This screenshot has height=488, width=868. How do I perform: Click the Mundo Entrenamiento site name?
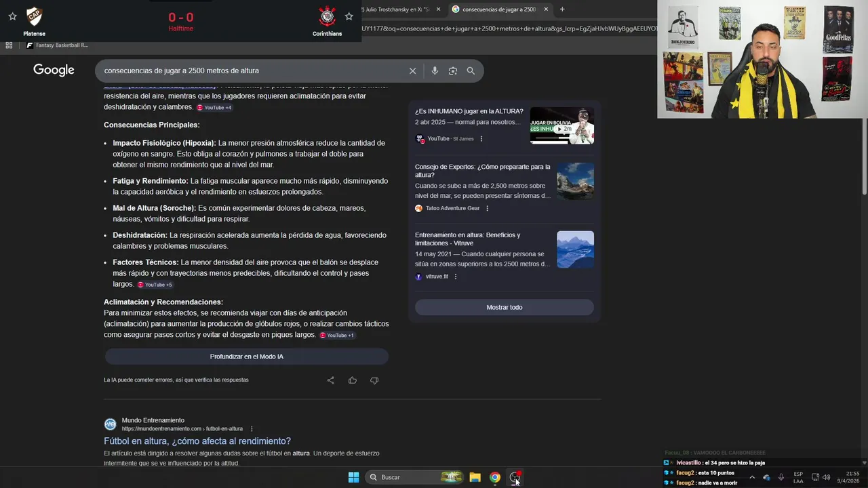pyautogui.click(x=153, y=420)
